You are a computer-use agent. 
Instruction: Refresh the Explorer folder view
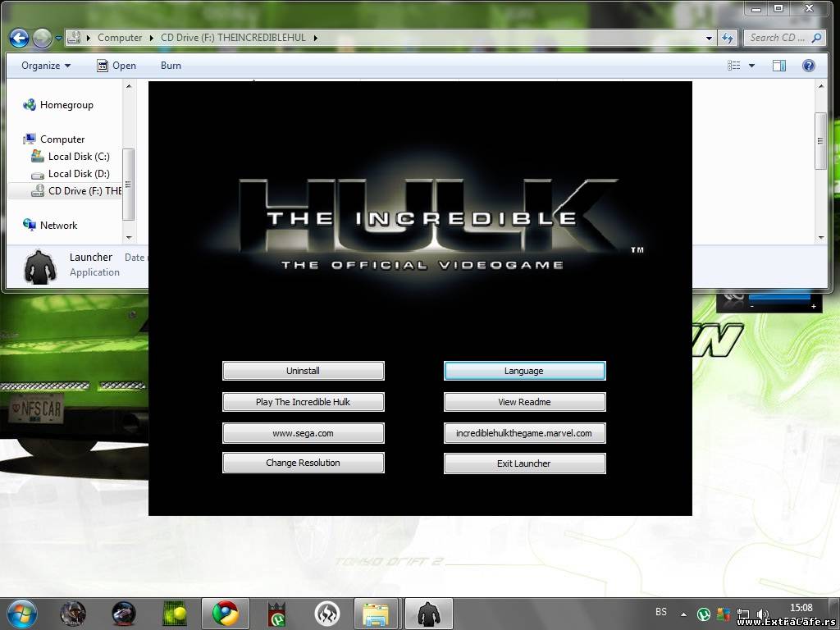click(727, 38)
